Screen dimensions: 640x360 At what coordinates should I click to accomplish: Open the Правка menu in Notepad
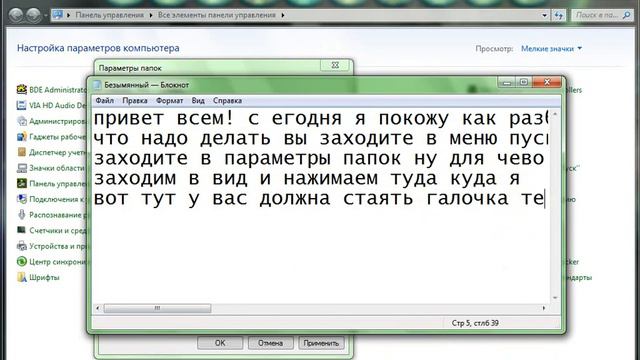[135, 100]
